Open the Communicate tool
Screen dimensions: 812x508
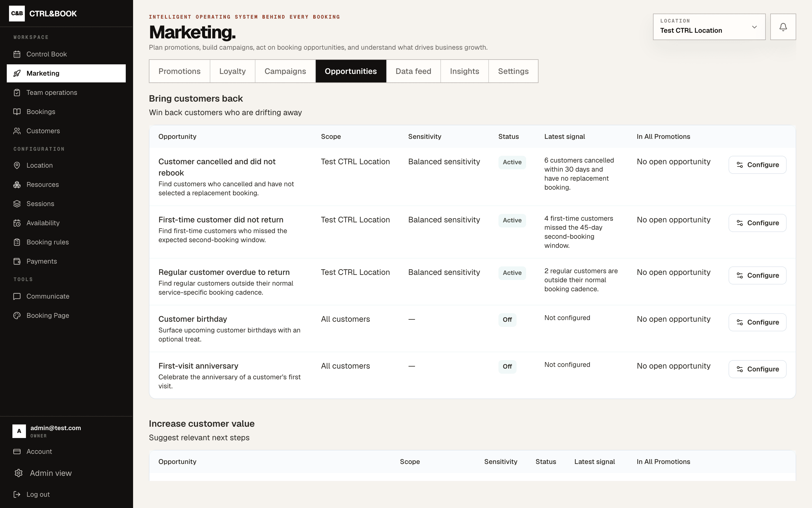point(66,296)
